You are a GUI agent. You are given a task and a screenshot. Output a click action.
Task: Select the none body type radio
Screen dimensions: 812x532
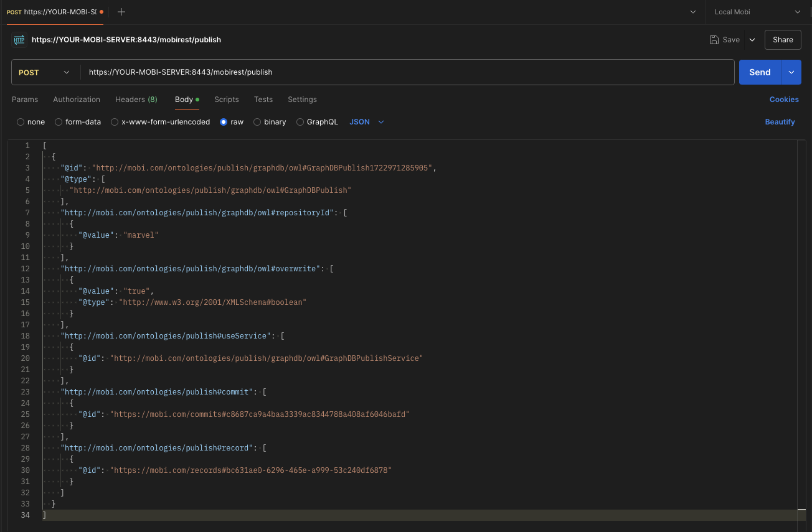point(21,122)
